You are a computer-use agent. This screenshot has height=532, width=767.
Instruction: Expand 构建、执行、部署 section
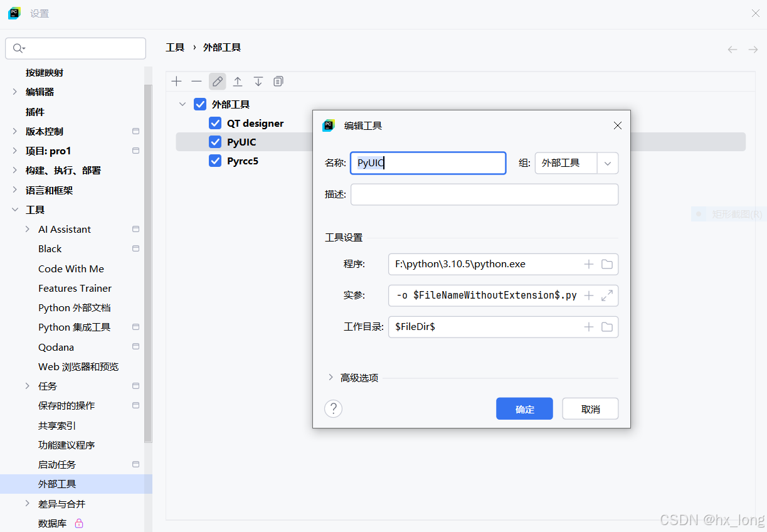tap(15, 170)
